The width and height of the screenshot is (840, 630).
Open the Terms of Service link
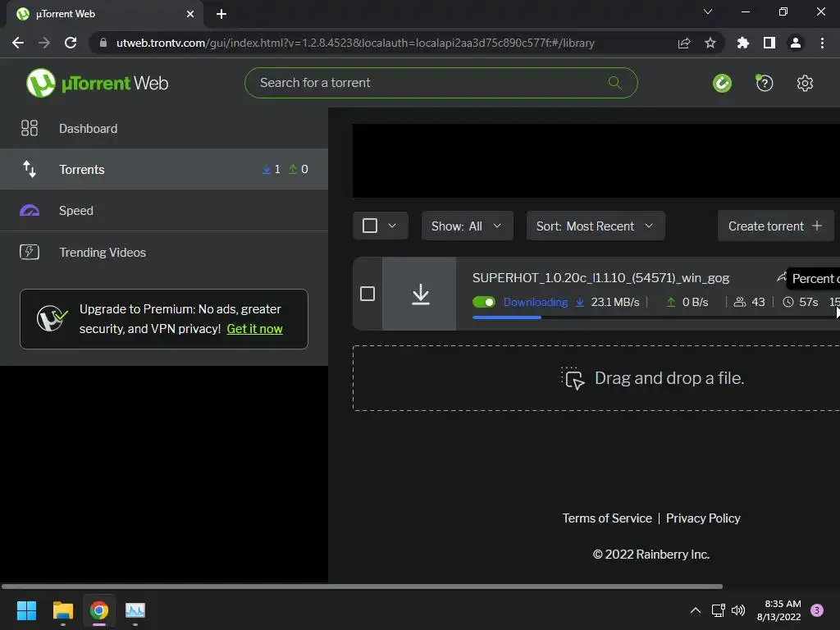607,518
